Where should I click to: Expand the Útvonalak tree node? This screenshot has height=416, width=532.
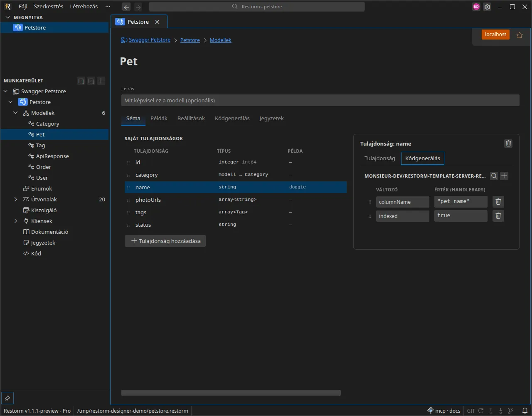coord(16,200)
